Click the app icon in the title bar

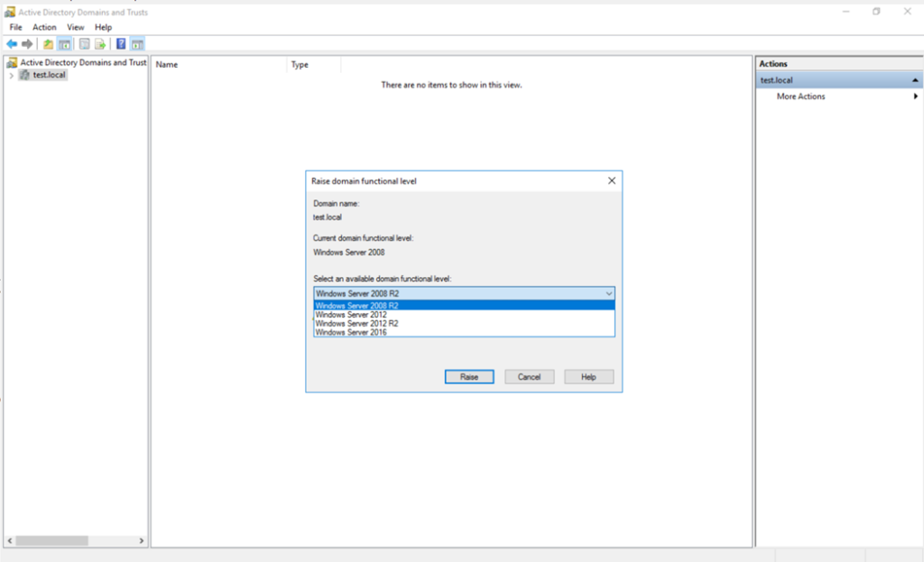coord(10,12)
